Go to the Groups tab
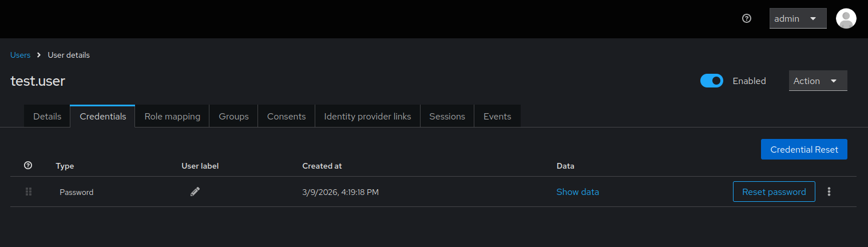This screenshot has height=247, width=868. click(x=233, y=116)
